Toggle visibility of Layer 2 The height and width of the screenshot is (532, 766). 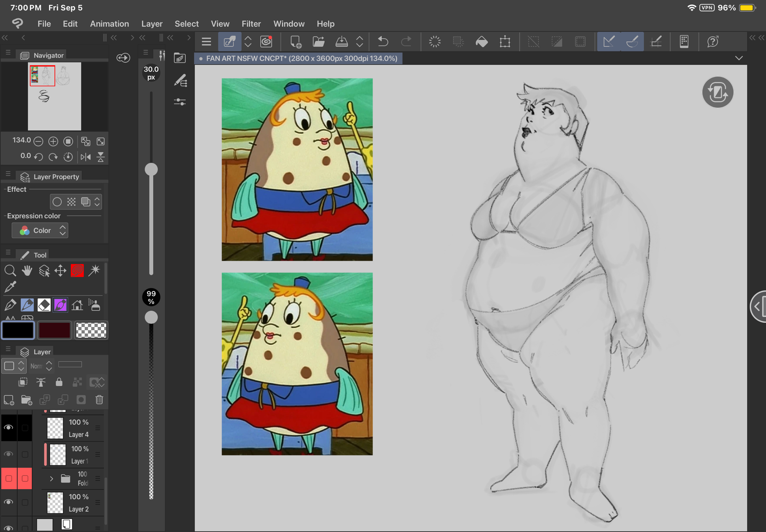[8, 502]
